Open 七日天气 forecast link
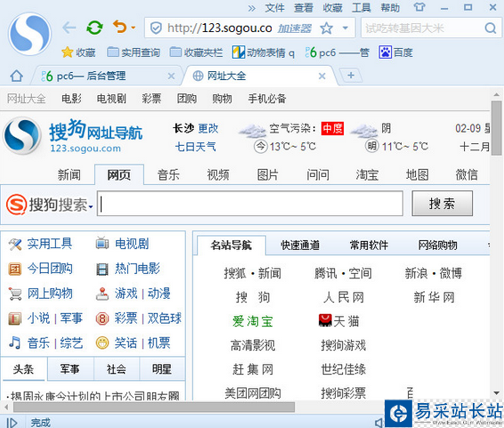 pyautogui.click(x=195, y=147)
